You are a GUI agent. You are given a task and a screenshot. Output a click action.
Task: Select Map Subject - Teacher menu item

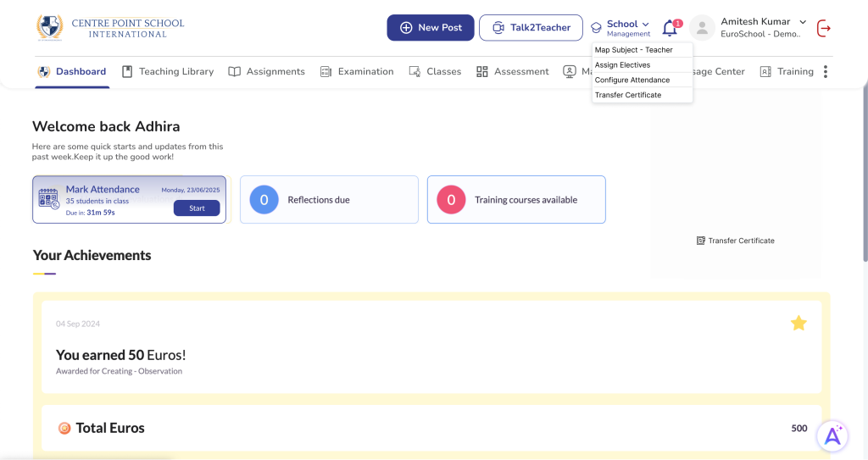(633, 50)
